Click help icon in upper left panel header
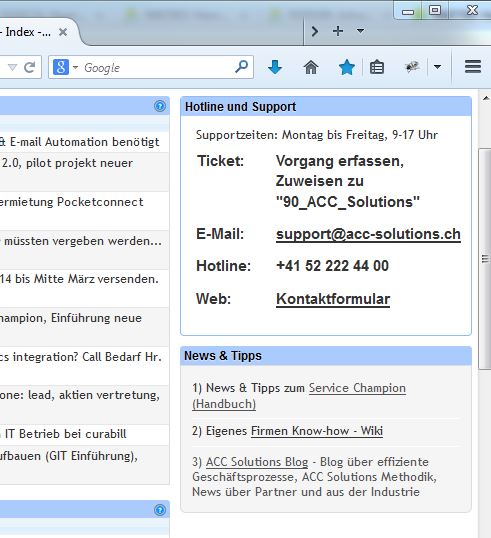 click(160, 106)
